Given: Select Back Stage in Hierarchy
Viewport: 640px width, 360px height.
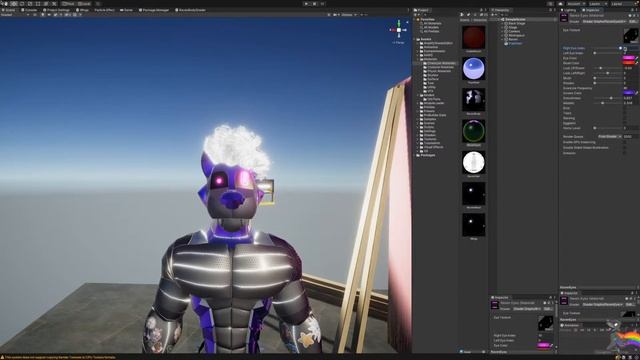Looking at the screenshot, I should 516,23.
